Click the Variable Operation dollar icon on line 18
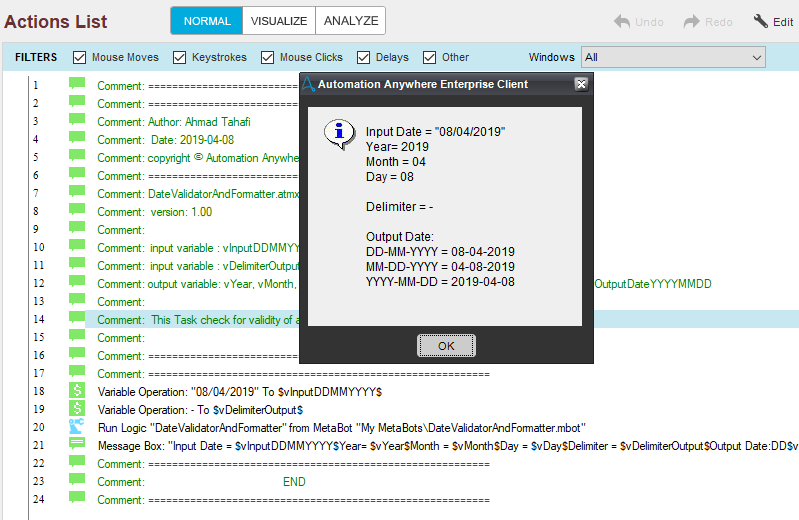The width and height of the screenshot is (799, 520). point(77,391)
